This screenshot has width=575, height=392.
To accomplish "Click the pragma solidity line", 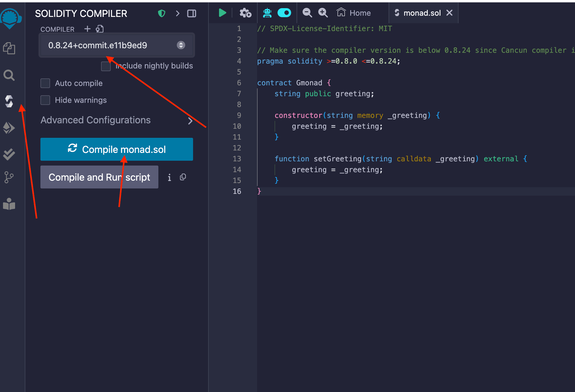I will (329, 61).
